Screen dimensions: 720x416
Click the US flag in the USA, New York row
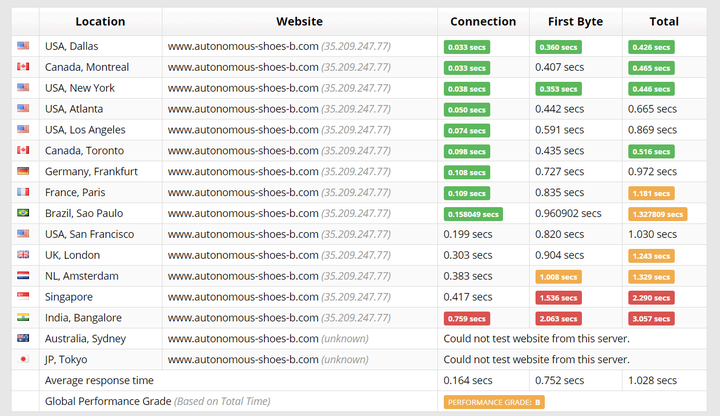click(23, 87)
